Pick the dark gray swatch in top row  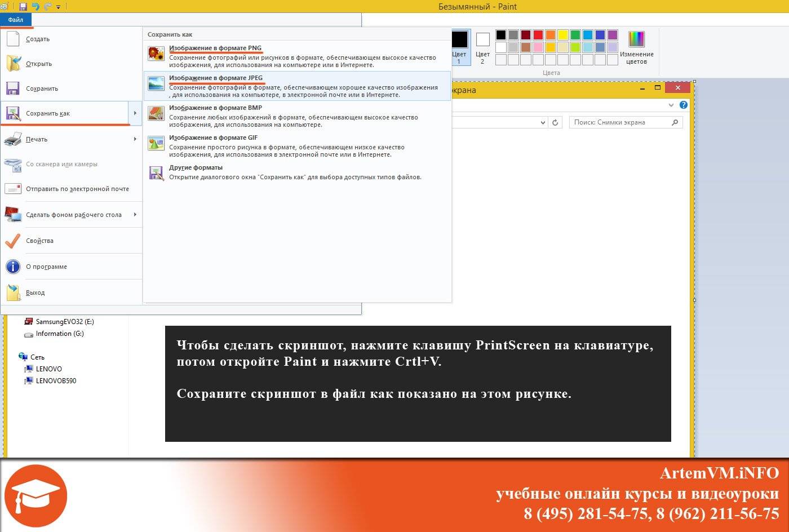[x=513, y=35]
